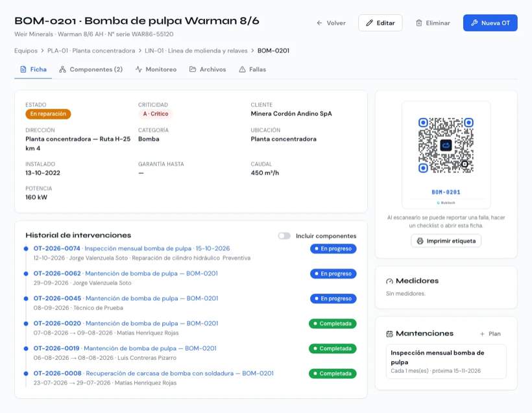This screenshot has height=413, width=532.
Task: Click En progreso badge for OT-2026-0045
Action: coord(333,299)
